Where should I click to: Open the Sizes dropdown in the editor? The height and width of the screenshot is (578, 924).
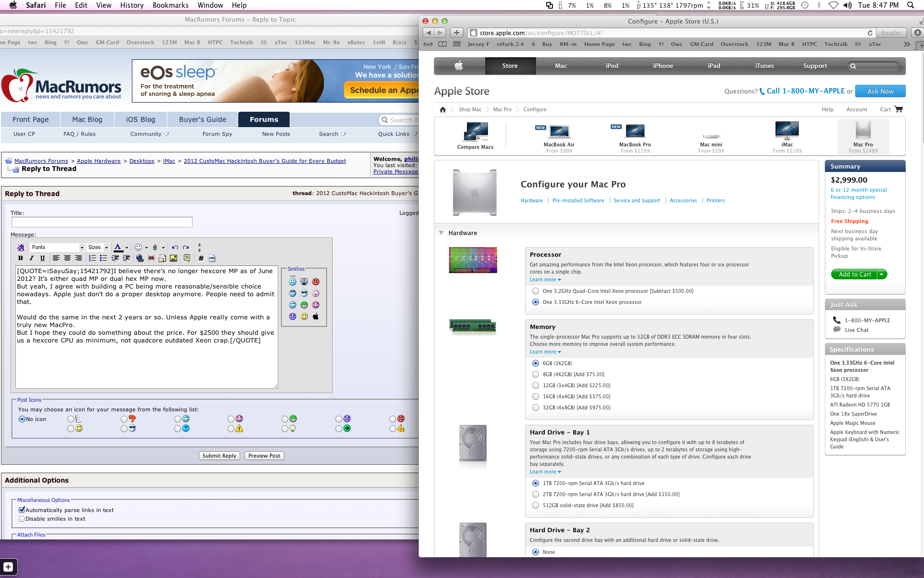point(98,247)
